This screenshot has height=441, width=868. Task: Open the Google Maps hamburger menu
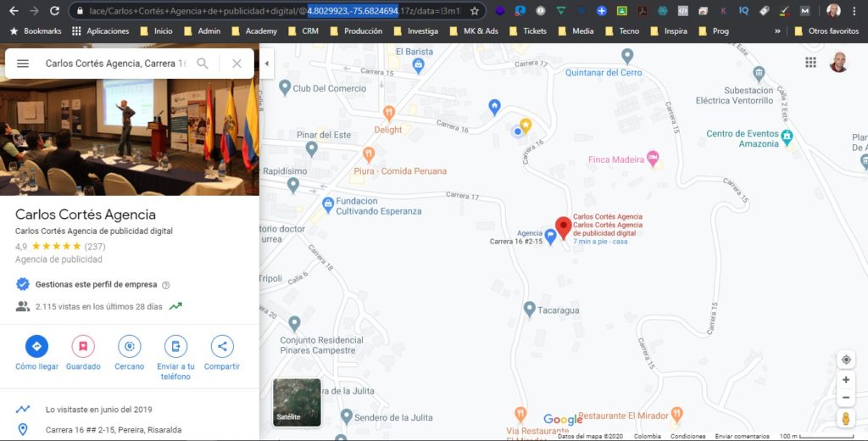click(23, 64)
